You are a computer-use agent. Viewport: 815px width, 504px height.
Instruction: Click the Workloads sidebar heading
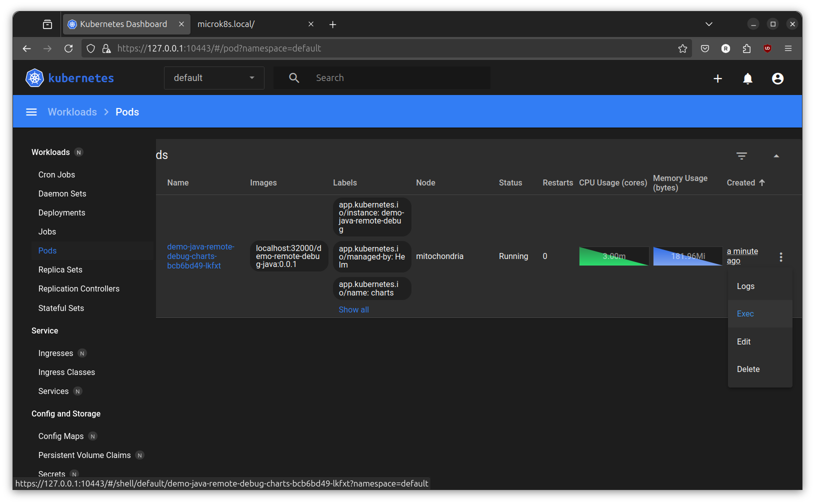[x=50, y=152]
